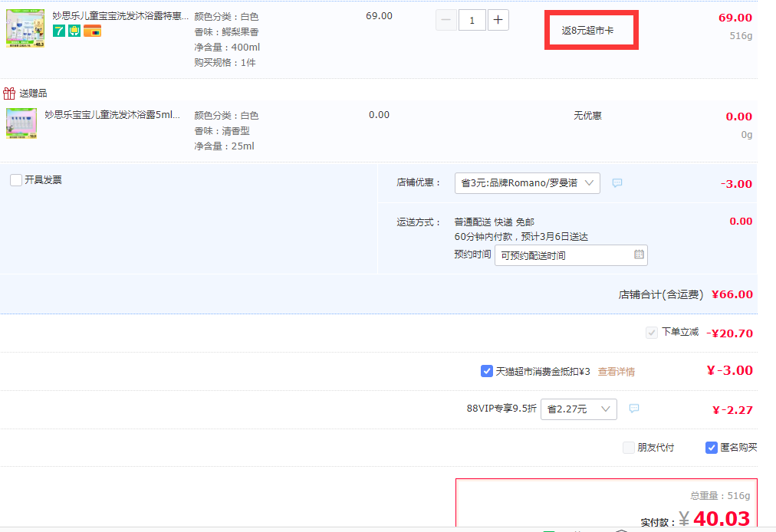The image size is (776, 532).
Task: Click the comment icon beside 88VIP discount
Action: pos(634,409)
